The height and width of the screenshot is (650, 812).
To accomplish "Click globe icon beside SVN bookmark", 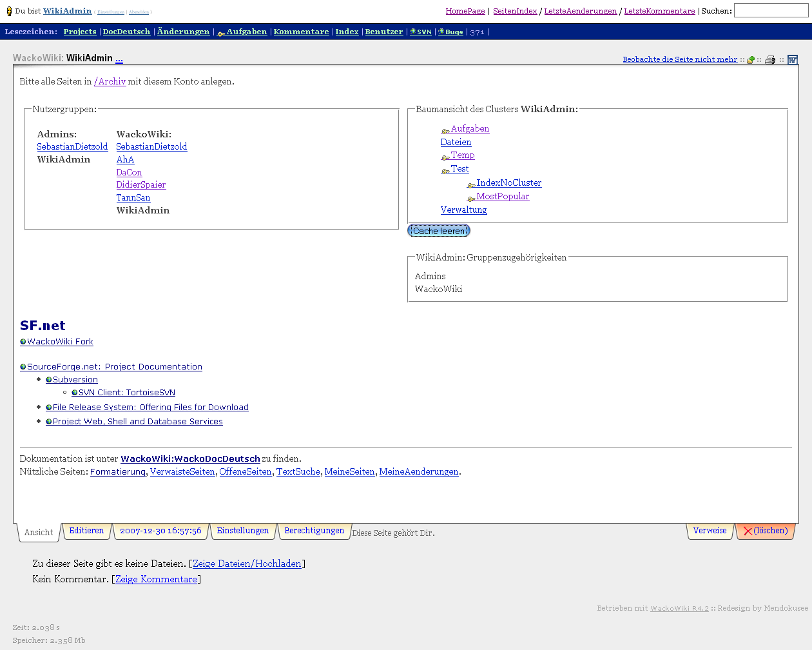I will click(413, 32).
